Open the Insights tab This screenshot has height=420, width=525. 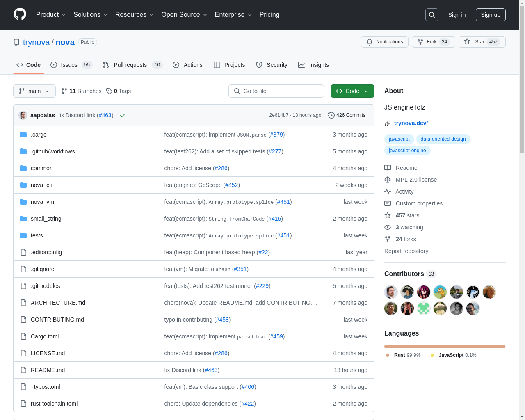[x=313, y=65]
